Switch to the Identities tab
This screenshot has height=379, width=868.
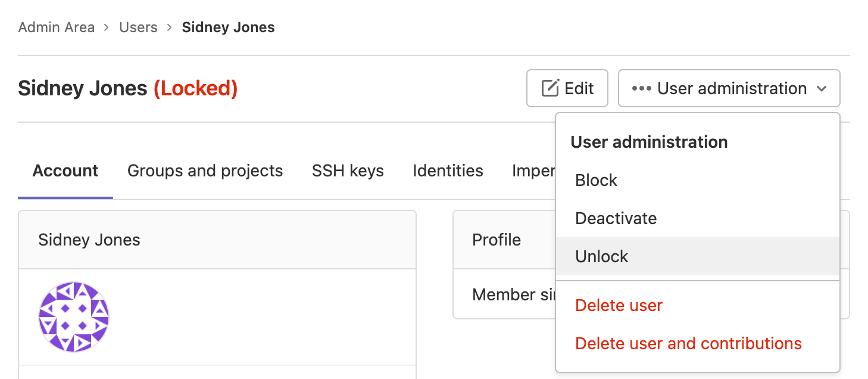(448, 171)
